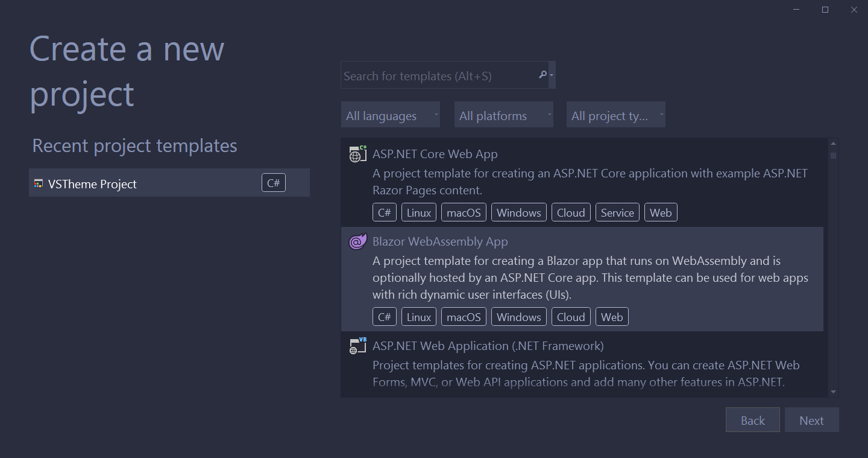Click the scrollbar up arrow

point(834,142)
